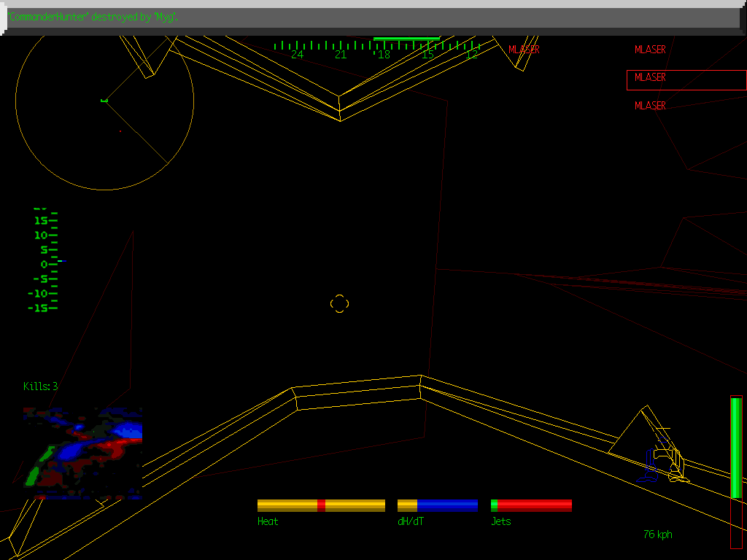The width and height of the screenshot is (747, 560).
Task: Click the Jets fuel gauge bar
Action: click(x=531, y=505)
